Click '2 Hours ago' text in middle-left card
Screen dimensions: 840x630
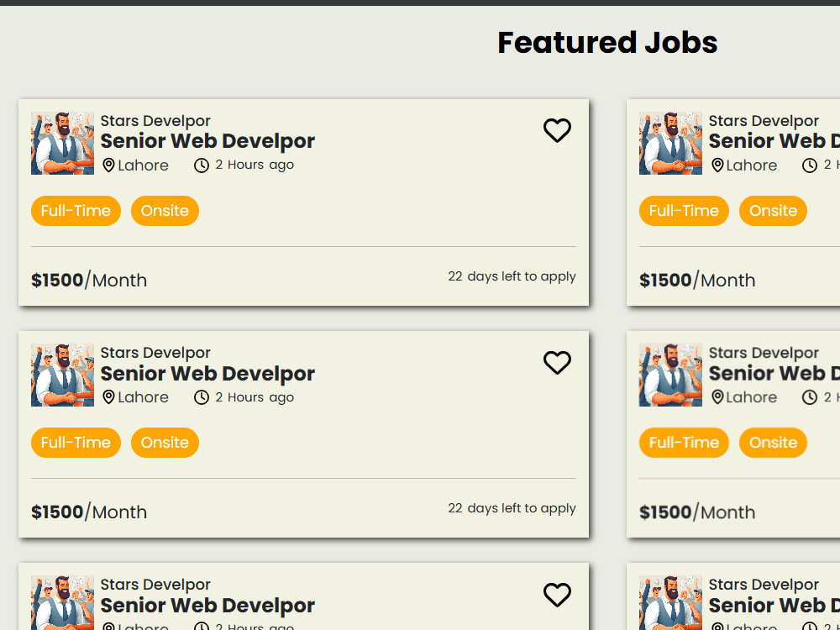tap(255, 397)
